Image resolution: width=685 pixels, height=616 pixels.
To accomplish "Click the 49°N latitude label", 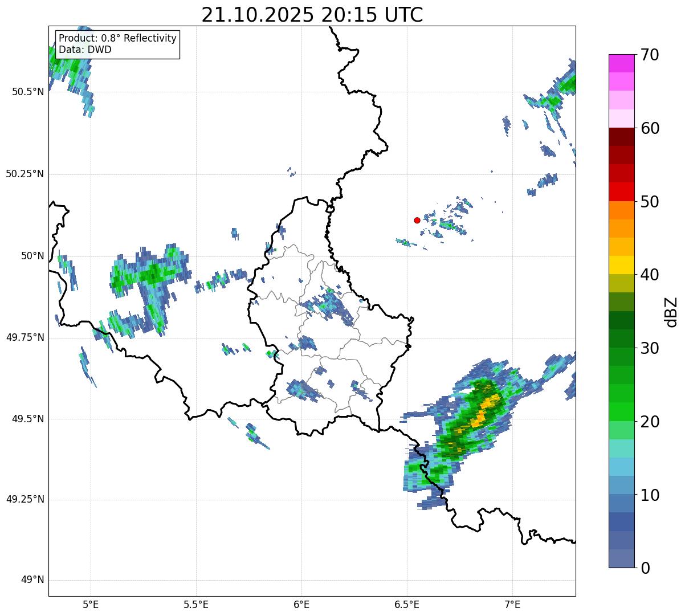I will point(32,580).
